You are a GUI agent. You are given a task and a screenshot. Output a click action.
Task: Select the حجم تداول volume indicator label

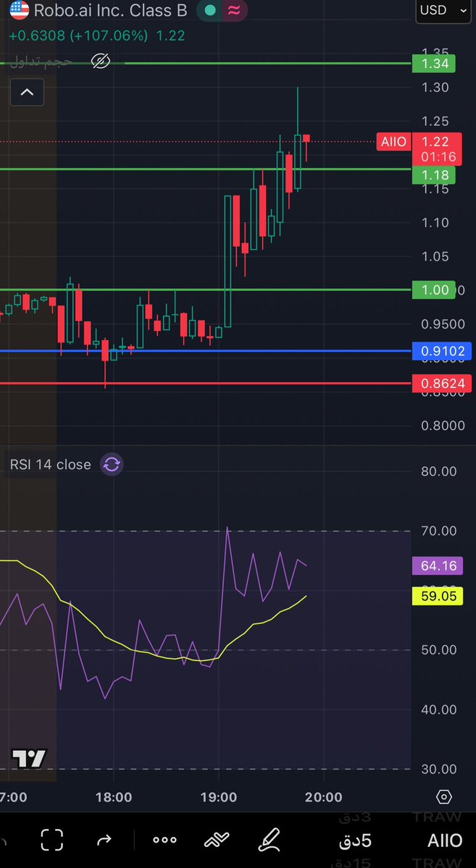tap(43, 61)
